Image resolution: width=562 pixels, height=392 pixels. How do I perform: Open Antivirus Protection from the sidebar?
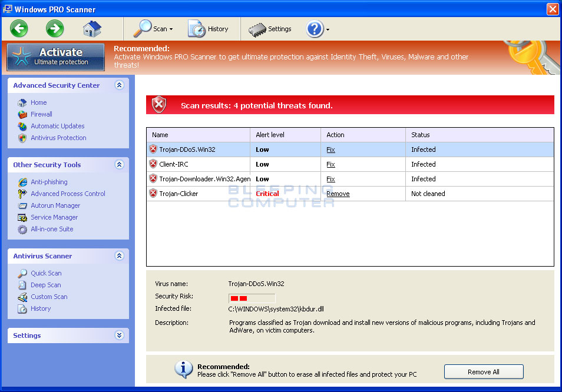click(x=58, y=138)
